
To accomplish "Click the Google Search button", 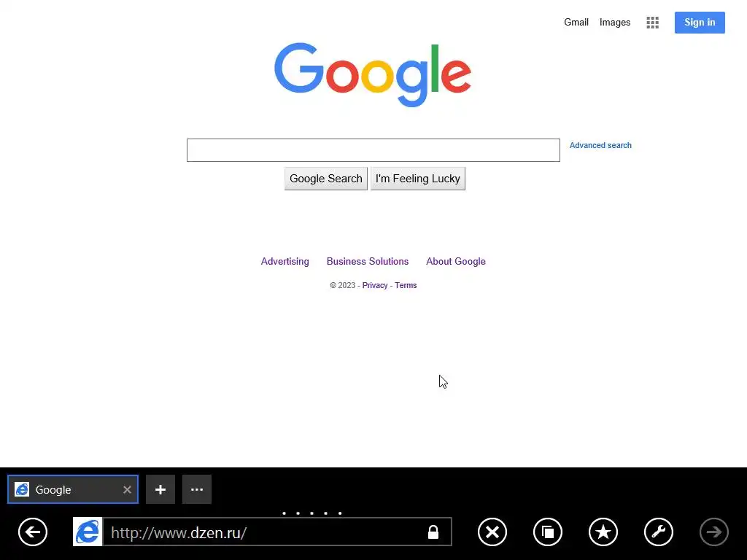I will 326,179.
